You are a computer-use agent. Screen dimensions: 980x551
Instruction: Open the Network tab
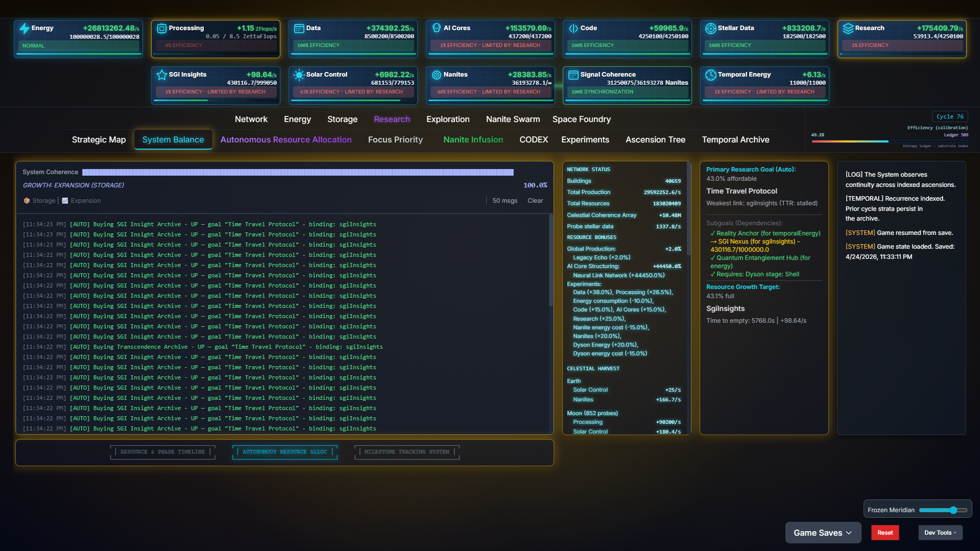point(251,119)
